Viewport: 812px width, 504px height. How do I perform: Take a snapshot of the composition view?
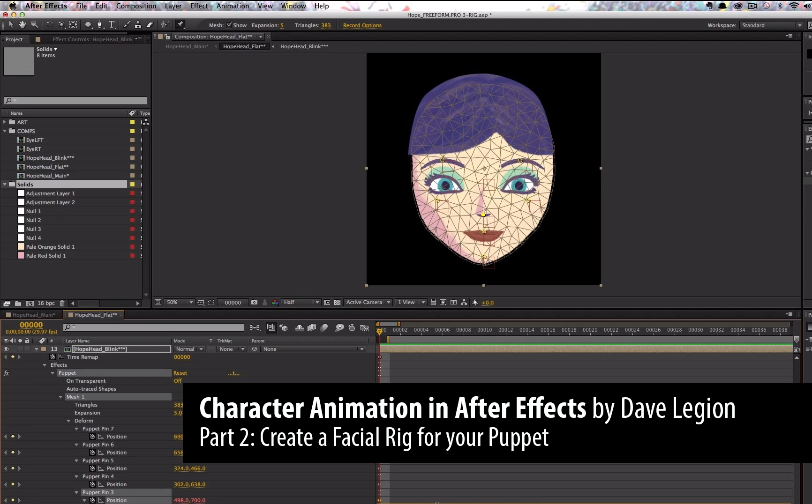tap(255, 302)
